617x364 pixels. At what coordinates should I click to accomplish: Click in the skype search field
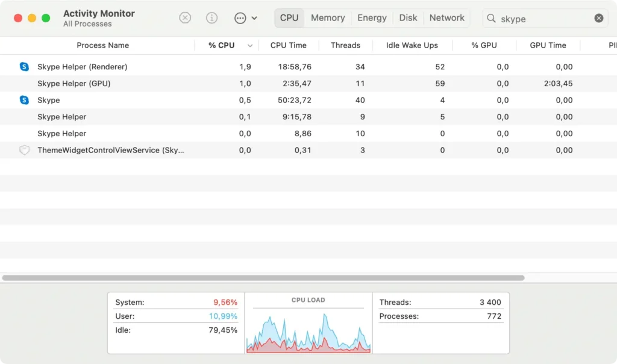(x=542, y=19)
